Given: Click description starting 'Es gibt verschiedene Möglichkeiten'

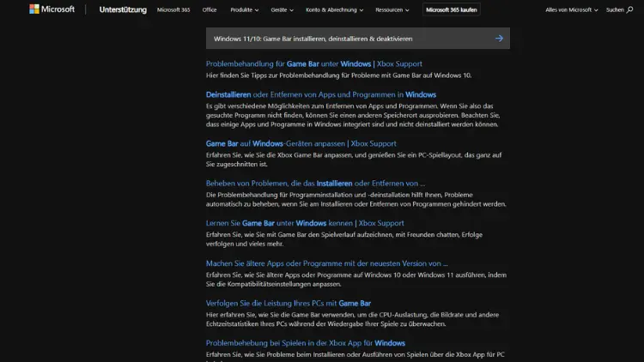Looking at the screenshot, I should [353, 115].
